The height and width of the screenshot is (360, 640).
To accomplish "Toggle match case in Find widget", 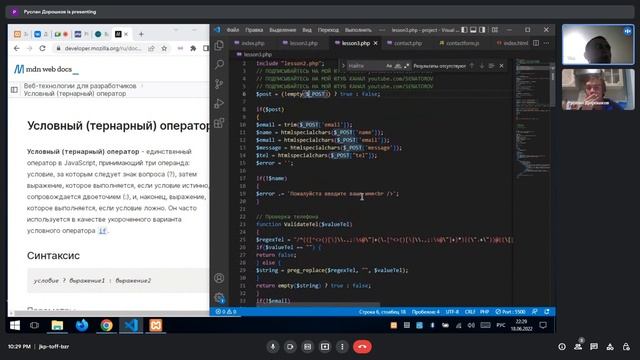I will coord(389,66).
